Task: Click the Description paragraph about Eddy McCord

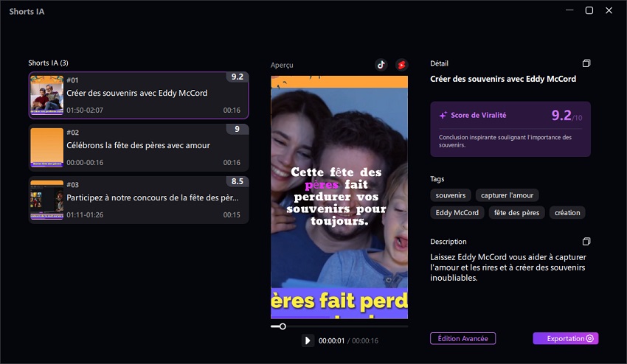Action: (x=508, y=267)
